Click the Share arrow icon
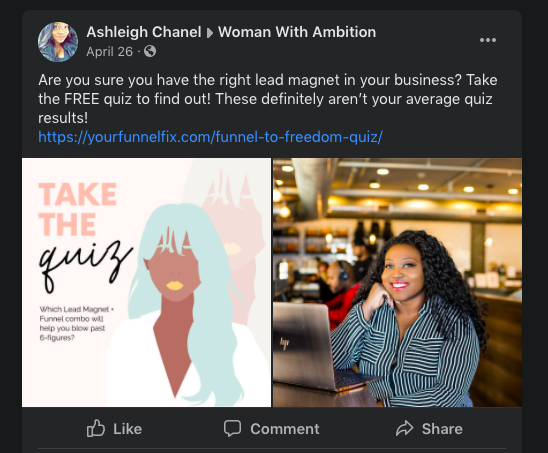This screenshot has width=548, height=453. coord(404,429)
